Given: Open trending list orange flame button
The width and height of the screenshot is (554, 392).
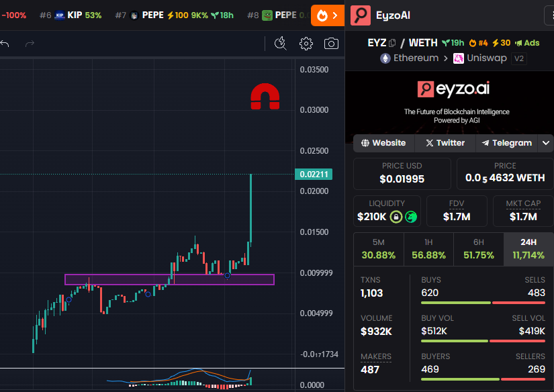Looking at the screenshot, I should [327, 15].
